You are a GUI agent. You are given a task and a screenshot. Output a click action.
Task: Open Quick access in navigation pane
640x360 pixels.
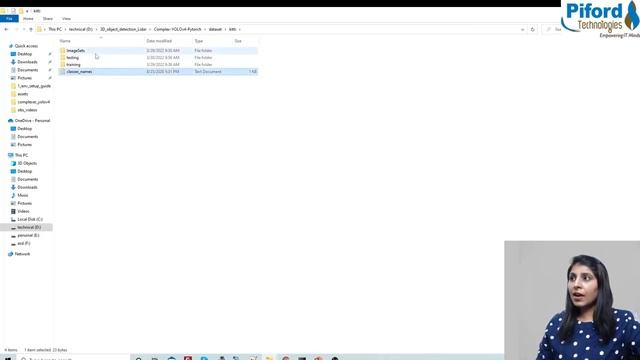click(26, 46)
